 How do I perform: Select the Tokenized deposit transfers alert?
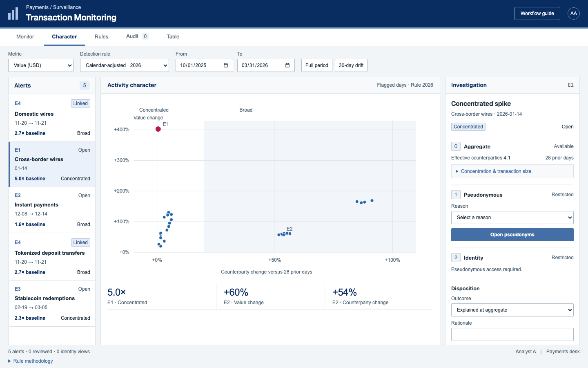point(52,257)
